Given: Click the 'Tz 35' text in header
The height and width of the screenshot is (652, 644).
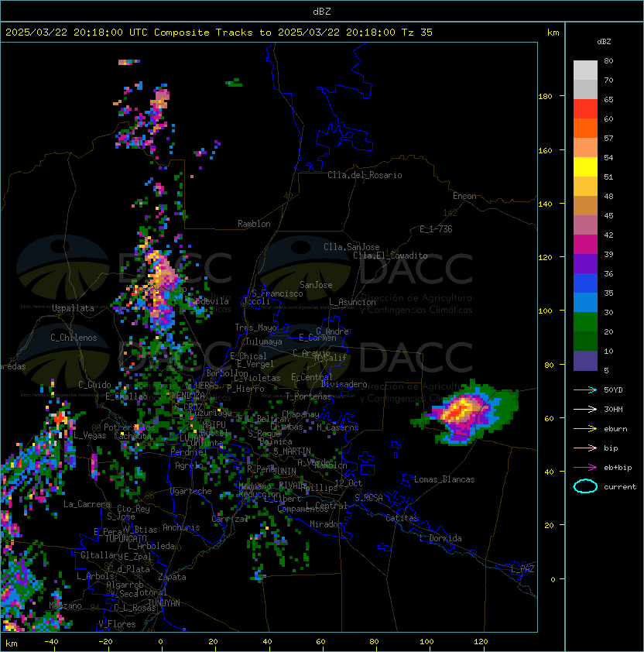Looking at the screenshot, I should (417, 33).
